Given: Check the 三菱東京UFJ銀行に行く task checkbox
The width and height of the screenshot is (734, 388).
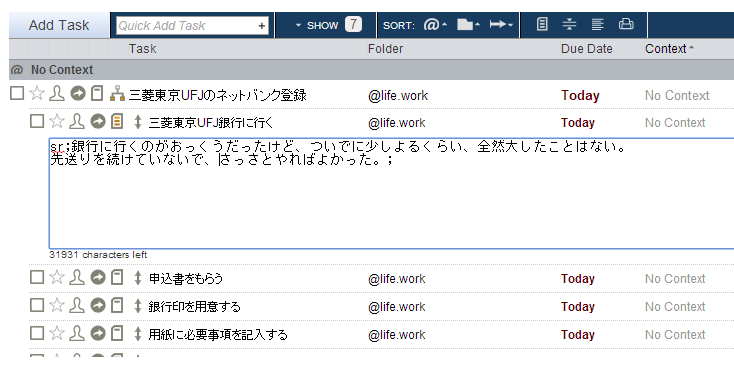Looking at the screenshot, I should [37, 121].
